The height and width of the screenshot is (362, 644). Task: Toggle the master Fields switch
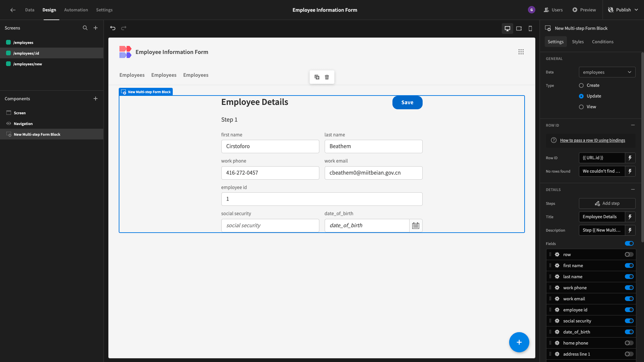coord(629,244)
